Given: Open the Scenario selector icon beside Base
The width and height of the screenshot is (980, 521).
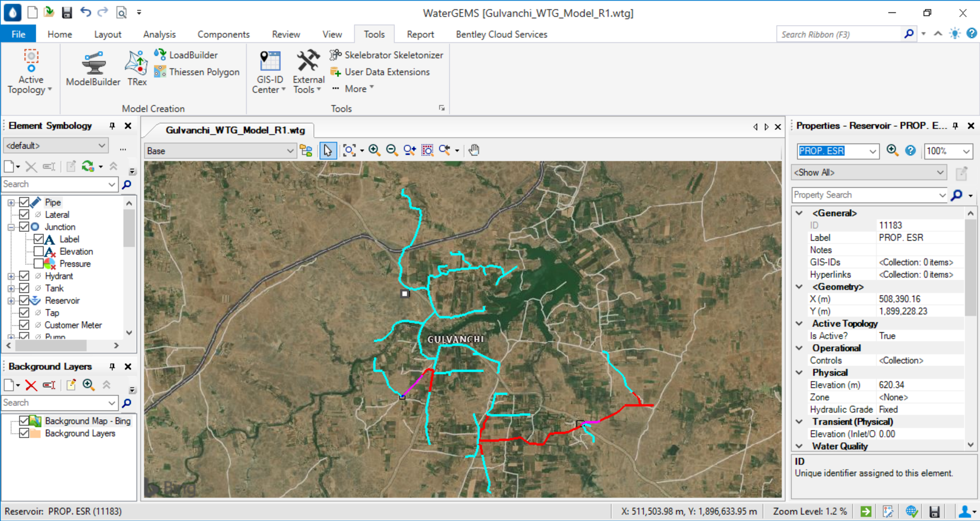Looking at the screenshot, I should click(x=306, y=150).
